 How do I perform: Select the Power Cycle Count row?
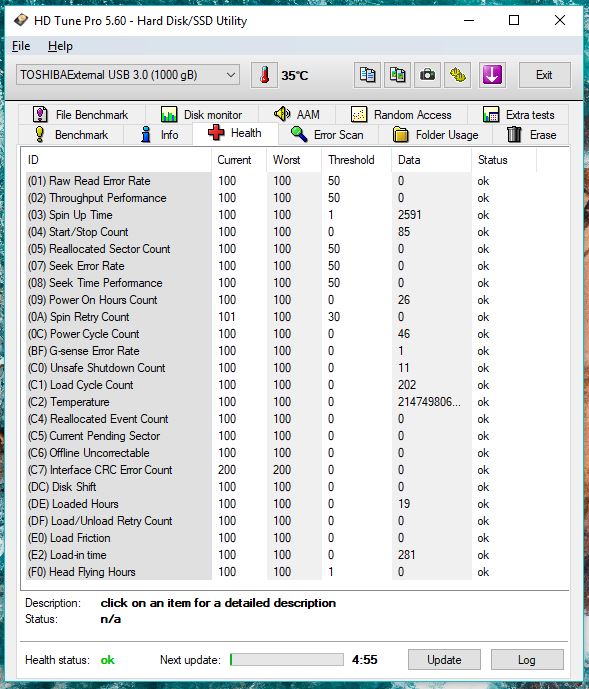pos(281,334)
